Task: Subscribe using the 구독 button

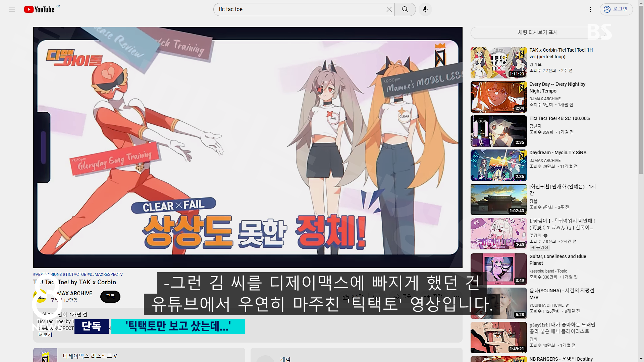Action: (x=110, y=296)
